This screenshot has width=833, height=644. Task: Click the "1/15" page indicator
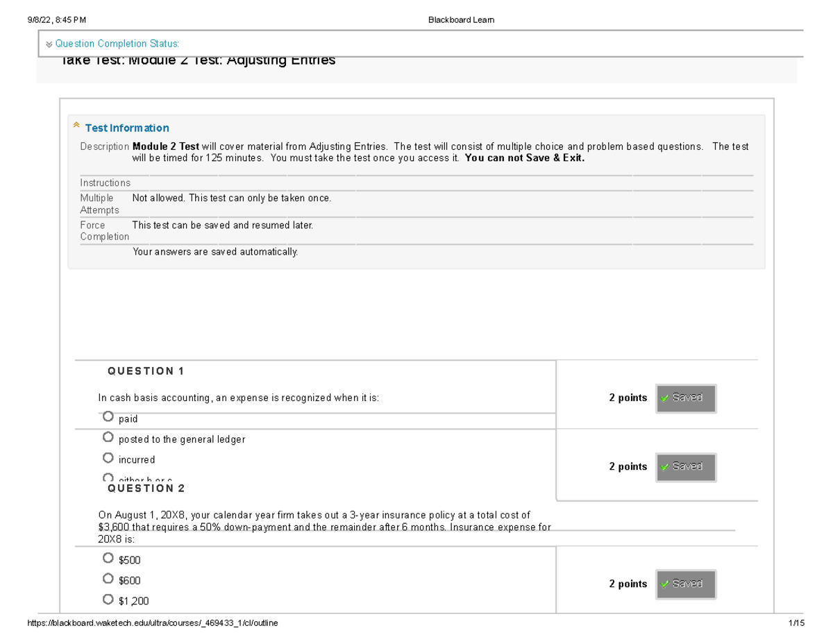(797, 623)
